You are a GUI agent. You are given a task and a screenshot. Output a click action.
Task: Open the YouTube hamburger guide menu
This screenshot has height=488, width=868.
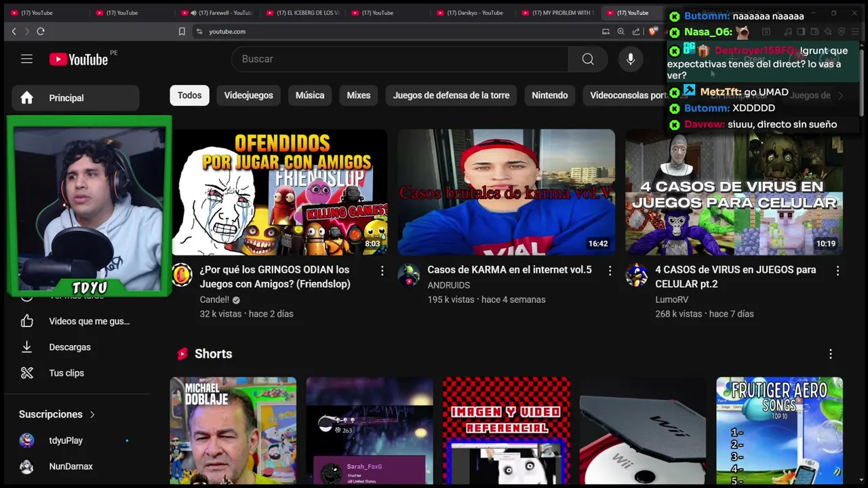point(26,59)
